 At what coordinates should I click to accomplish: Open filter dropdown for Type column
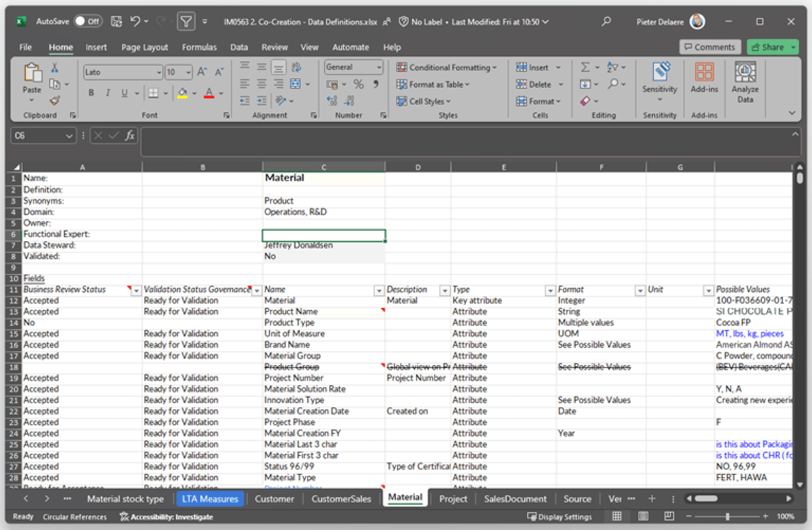[550, 290]
